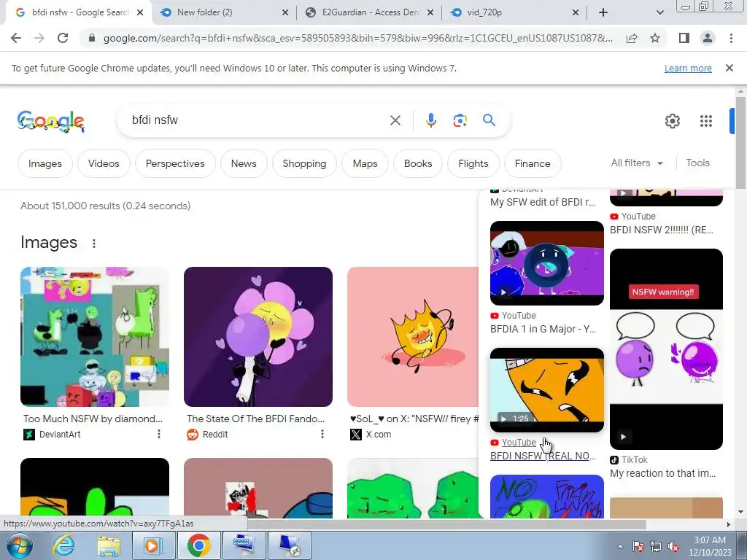747x560 pixels.
Task: Open the taskbar clock and date
Action: pyautogui.click(x=709, y=546)
